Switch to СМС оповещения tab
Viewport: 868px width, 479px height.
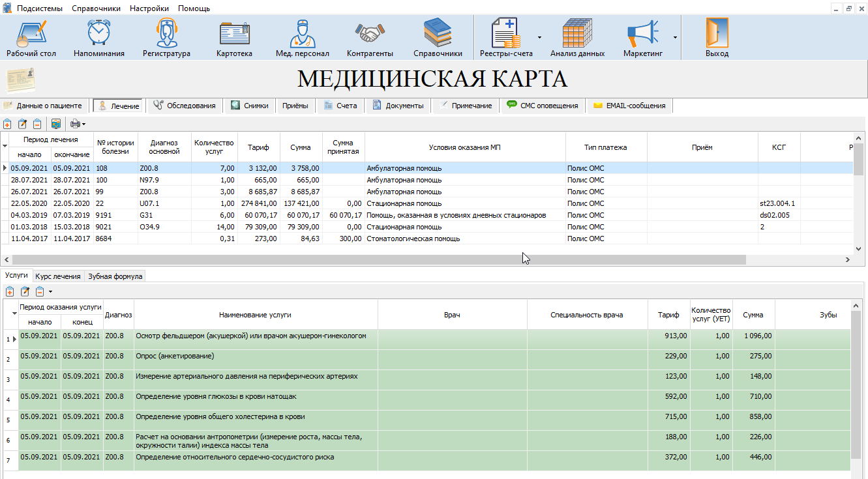543,106
